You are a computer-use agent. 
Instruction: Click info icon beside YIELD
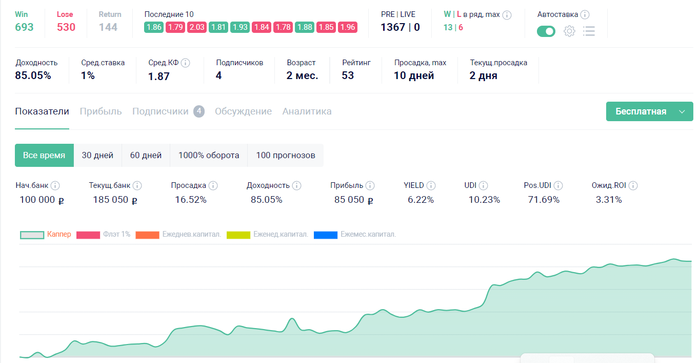coord(431,185)
